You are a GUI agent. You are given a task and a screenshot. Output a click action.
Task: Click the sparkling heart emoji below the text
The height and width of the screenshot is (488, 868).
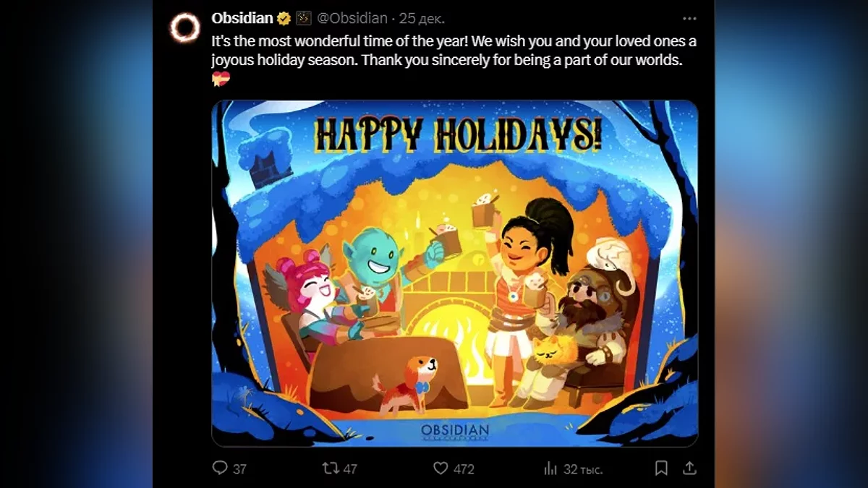(221, 80)
